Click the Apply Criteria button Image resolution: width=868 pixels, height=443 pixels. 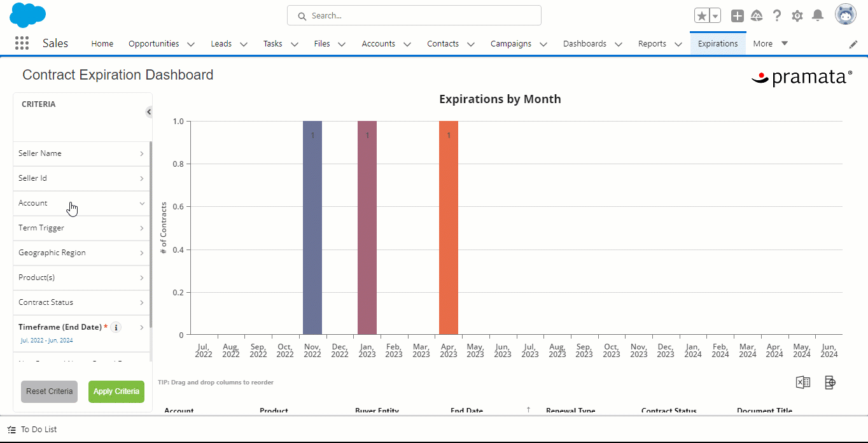coord(116,391)
